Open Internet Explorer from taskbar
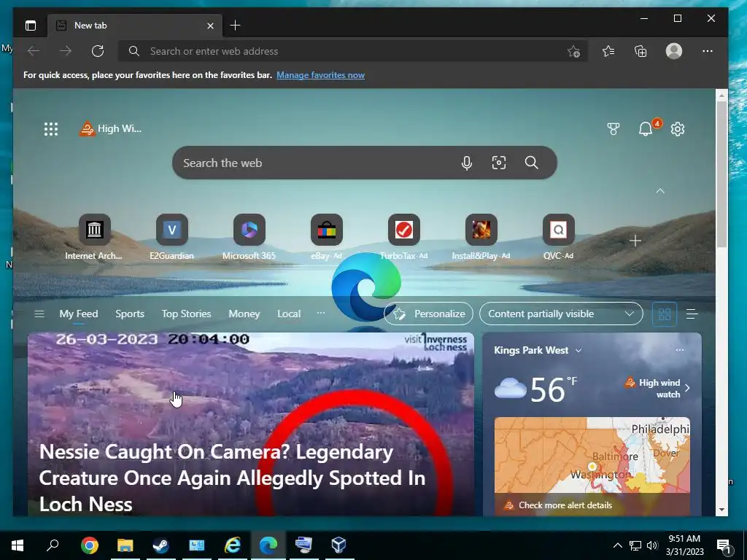747x560 pixels. (233, 545)
